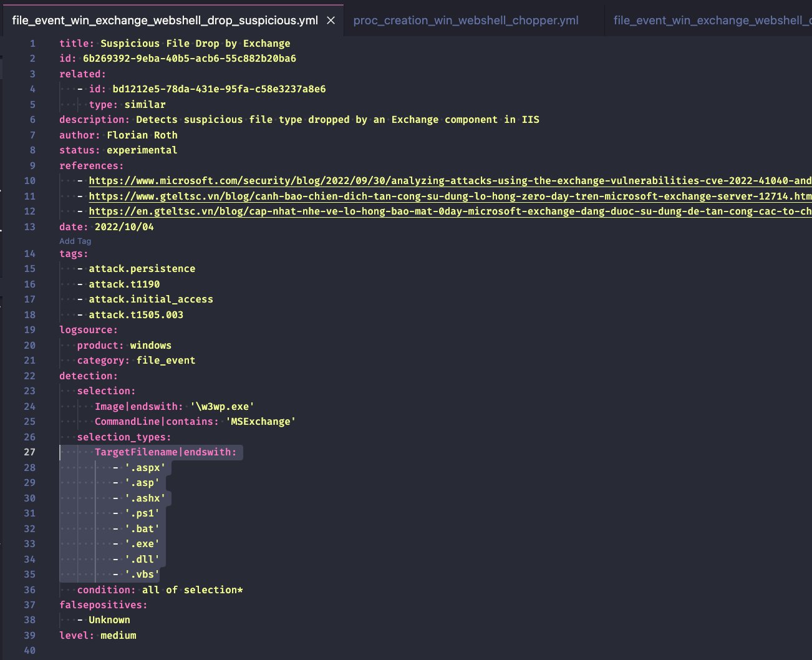
Task: Click line number 1 in the gutter
Action: tap(32, 43)
